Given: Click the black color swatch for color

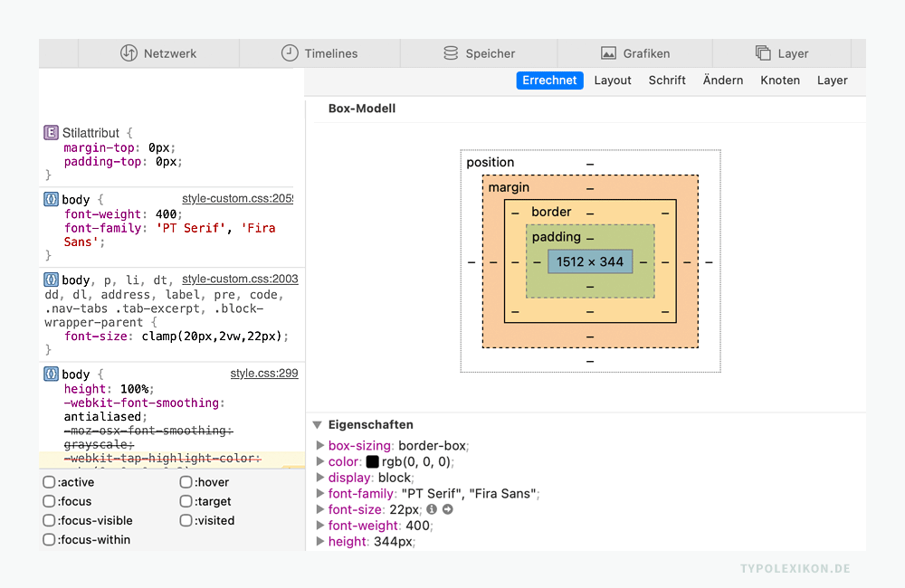Looking at the screenshot, I should click(x=373, y=462).
